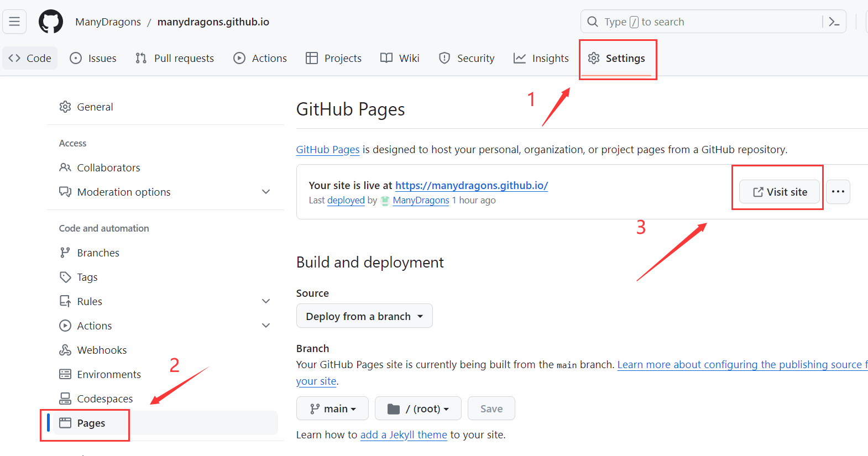Click the folder icon in / (root) selector
This screenshot has height=456, width=868.
click(x=394, y=409)
